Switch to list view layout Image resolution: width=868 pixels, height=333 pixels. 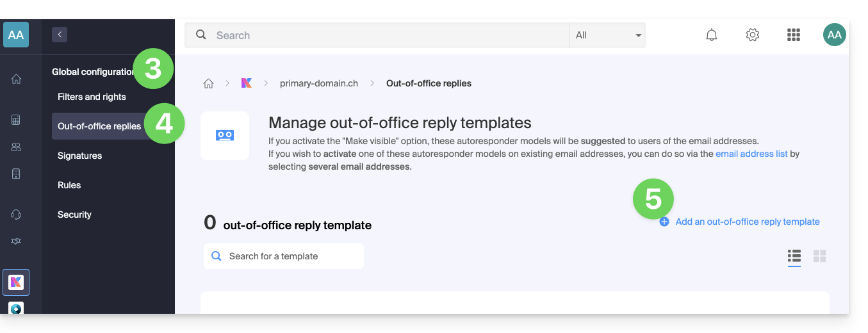click(x=794, y=256)
